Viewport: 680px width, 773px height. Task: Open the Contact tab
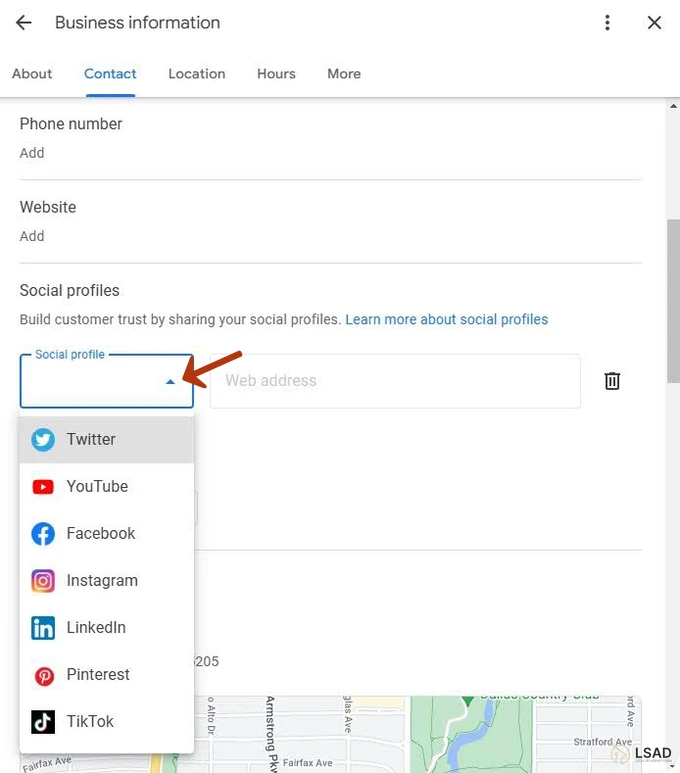pos(110,74)
